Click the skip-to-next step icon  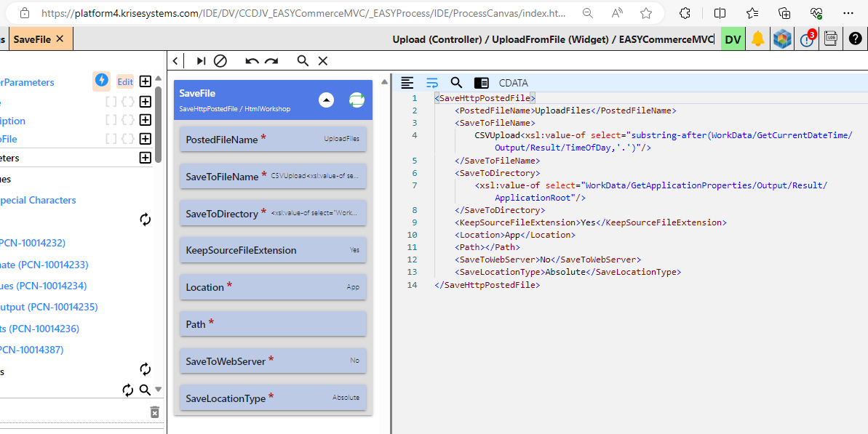(x=201, y=61)
